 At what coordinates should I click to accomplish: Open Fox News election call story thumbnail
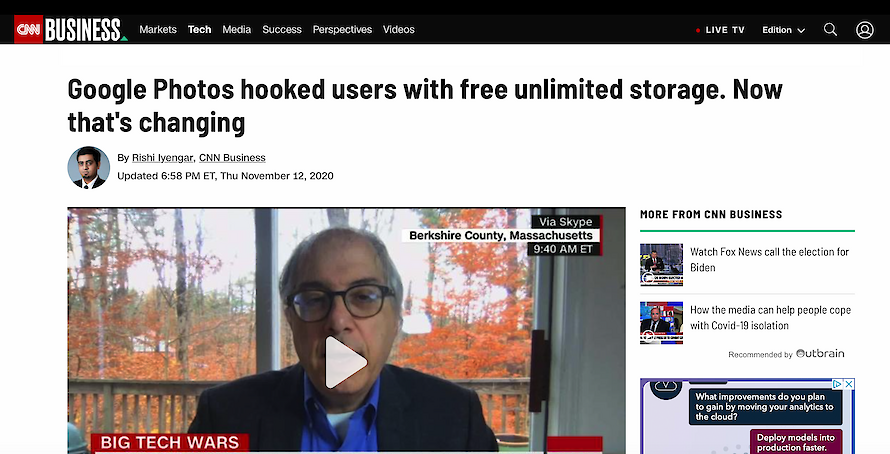(661, 265)
